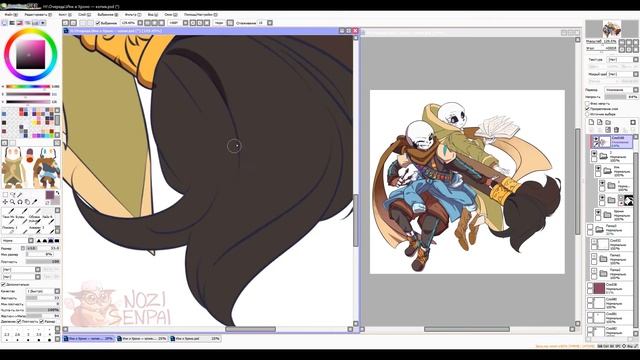Open the Selection menu
640x360 pixels.
pos(107,15)
